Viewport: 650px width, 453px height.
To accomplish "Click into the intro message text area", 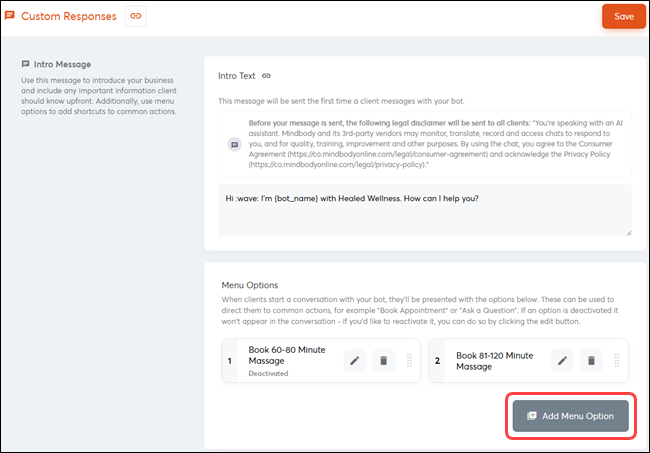I will pos(425,211).
